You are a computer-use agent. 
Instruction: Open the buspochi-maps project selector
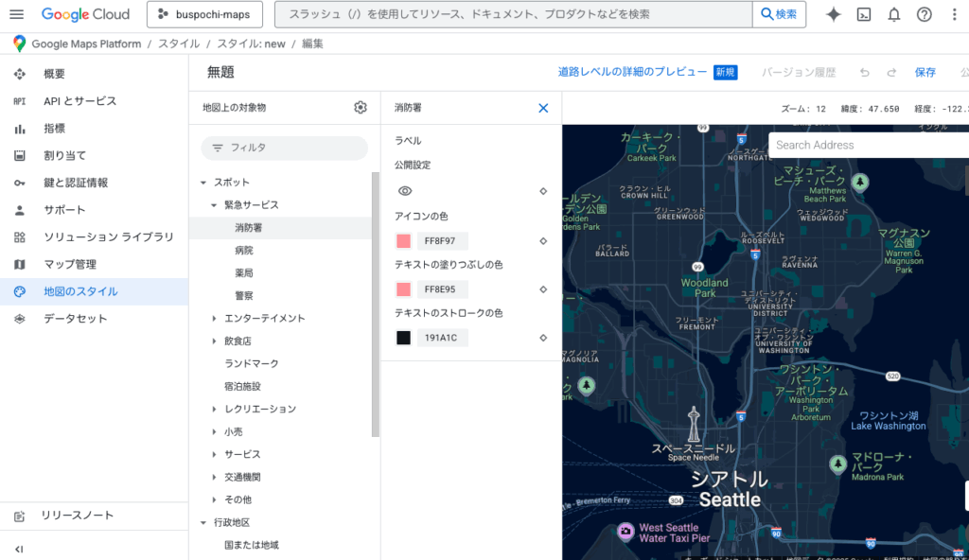pos(204,14)
